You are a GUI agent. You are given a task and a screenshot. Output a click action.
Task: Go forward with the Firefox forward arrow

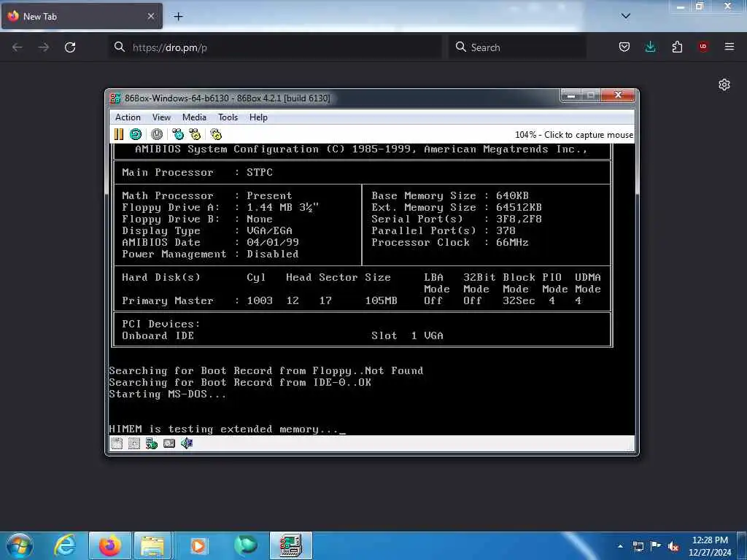tap(43, 47)
